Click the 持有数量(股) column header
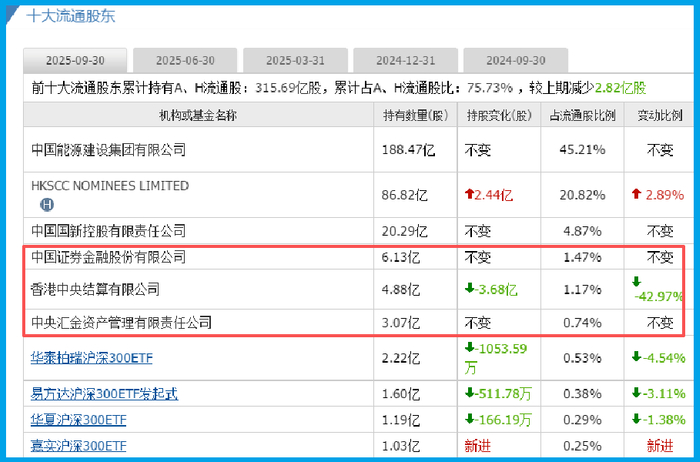Viewport: 700px width, 462px height. click(415, 116)
